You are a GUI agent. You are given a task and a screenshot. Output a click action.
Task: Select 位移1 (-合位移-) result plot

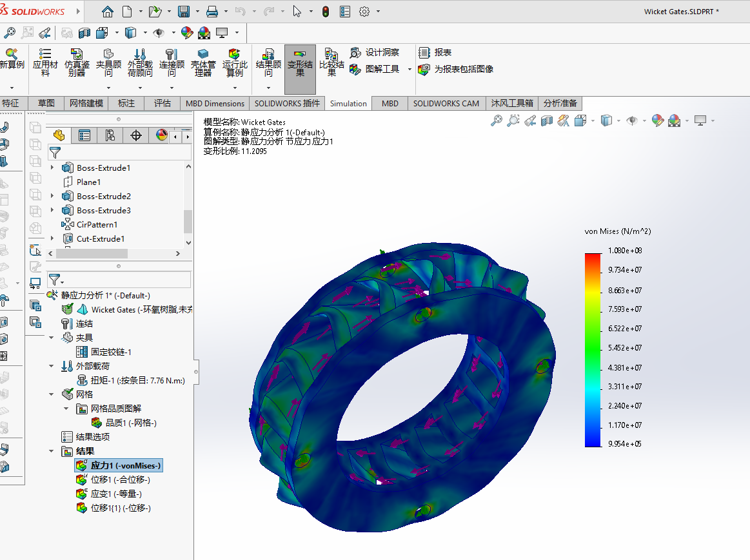113,479
